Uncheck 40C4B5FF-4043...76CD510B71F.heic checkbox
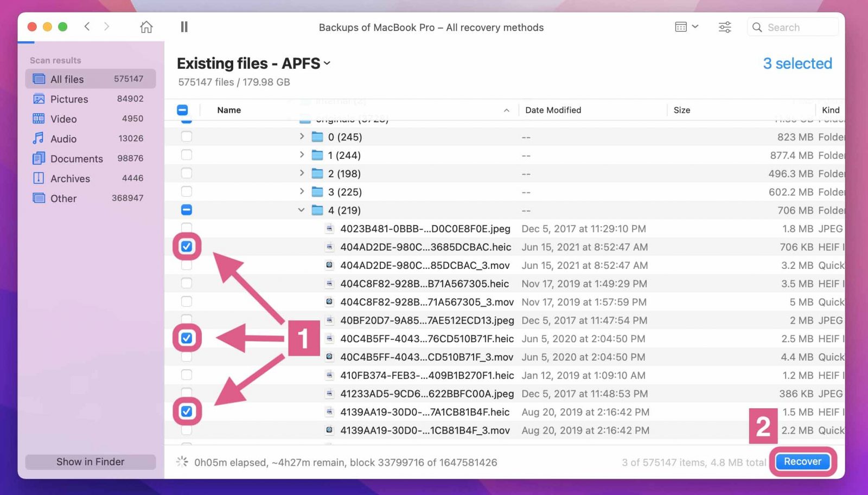This screenshot has width=868, height=495. click(186, 338)
